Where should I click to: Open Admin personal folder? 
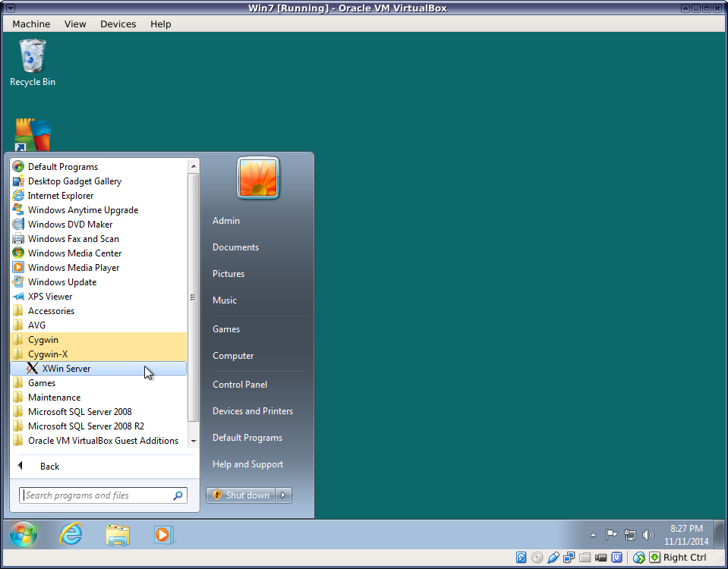click(226, 221)
